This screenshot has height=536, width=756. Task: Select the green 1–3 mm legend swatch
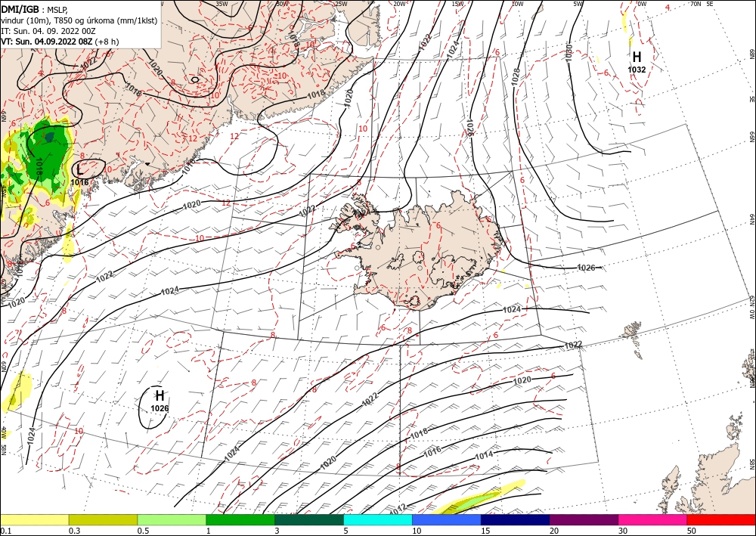point(240,519)
